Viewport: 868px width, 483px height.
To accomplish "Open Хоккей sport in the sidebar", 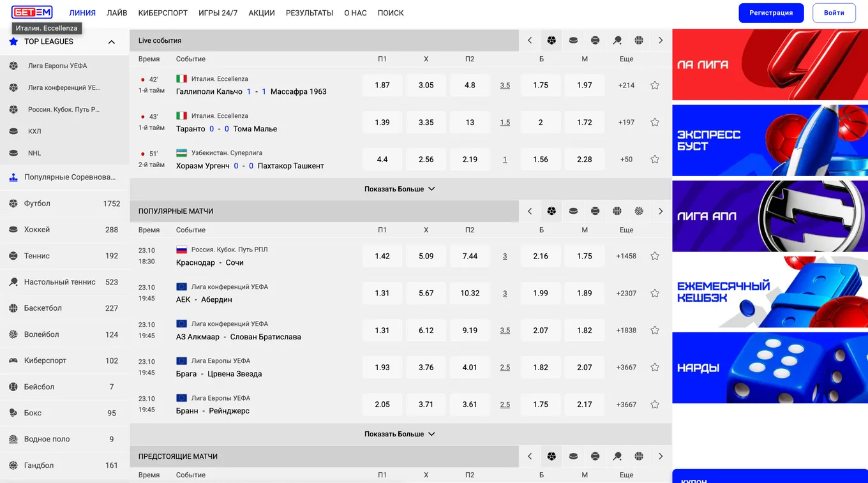I will tap(64, 230).
